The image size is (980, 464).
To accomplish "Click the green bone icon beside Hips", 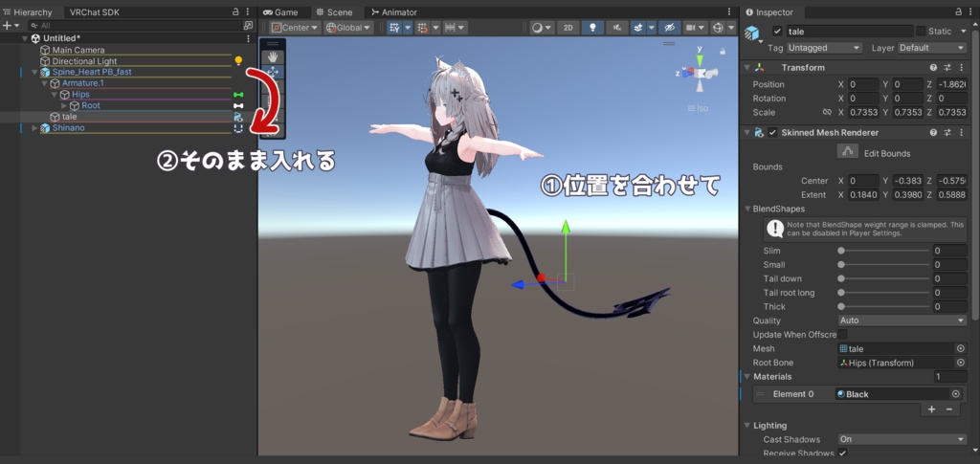I will 238,95.
